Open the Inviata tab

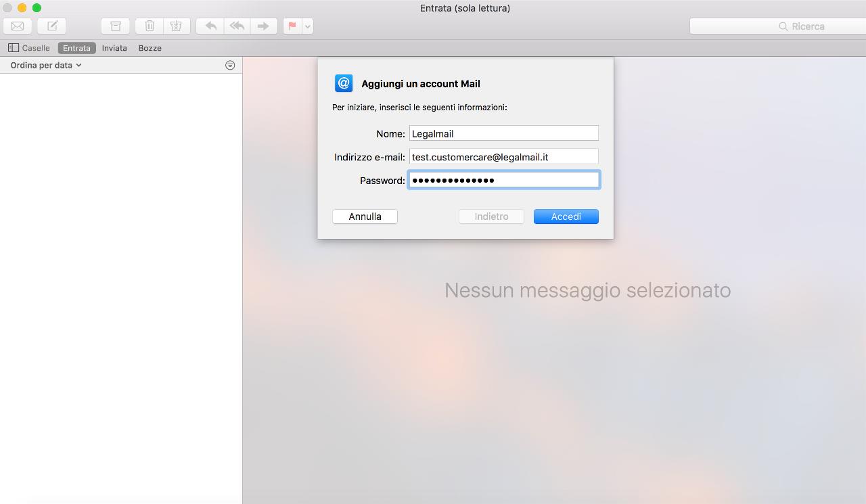pyautogui.click(x=114, y=48)
